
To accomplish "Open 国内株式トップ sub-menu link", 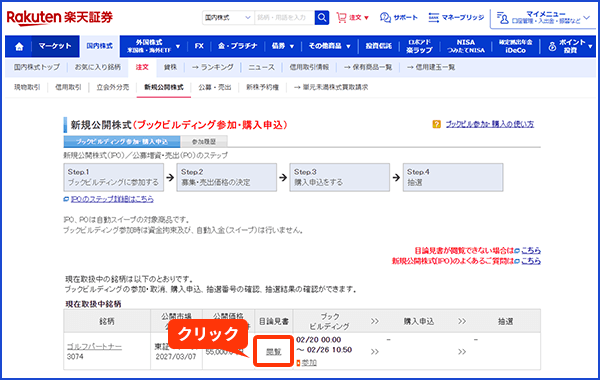I will coord(37,67).
